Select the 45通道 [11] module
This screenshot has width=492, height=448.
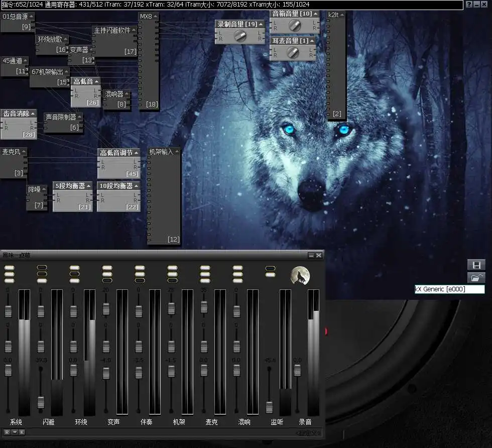coord(15,66)
